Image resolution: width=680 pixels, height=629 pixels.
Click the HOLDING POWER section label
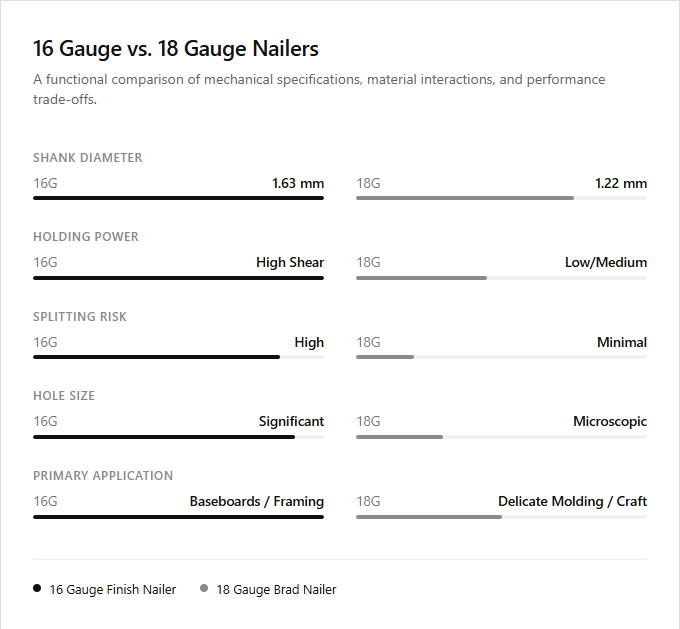click(86, 236)
